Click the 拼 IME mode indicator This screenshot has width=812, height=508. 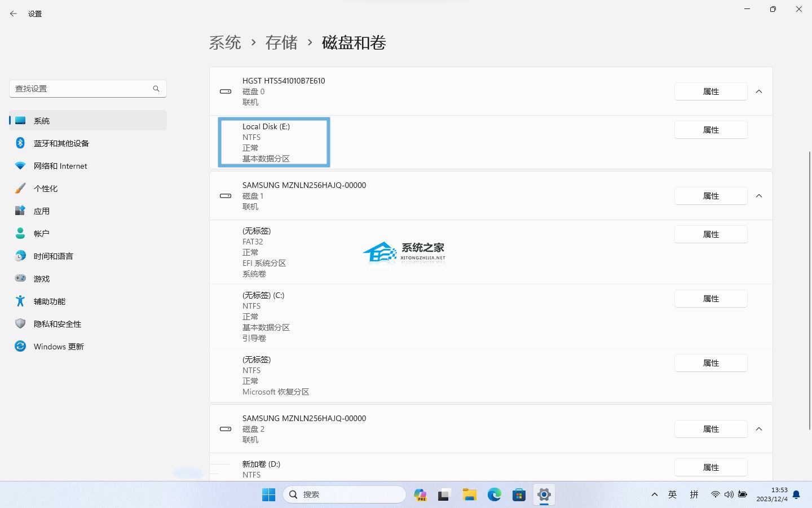694,494
